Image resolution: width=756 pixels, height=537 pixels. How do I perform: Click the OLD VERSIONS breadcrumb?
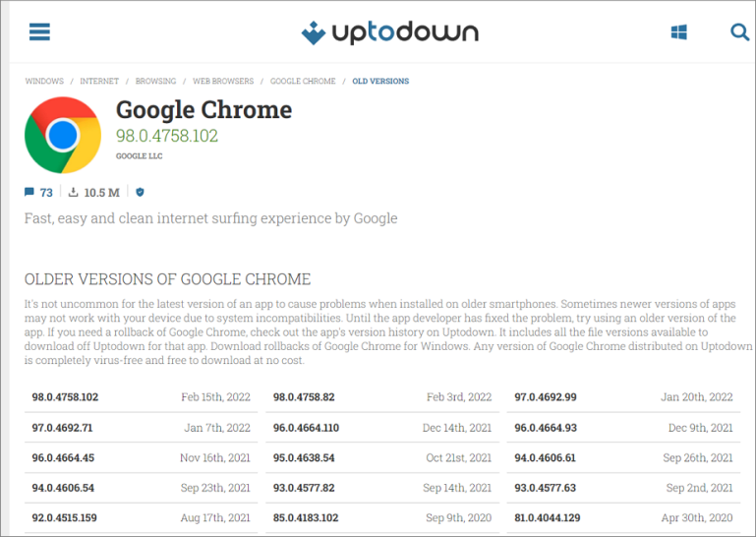pos(380,82)
